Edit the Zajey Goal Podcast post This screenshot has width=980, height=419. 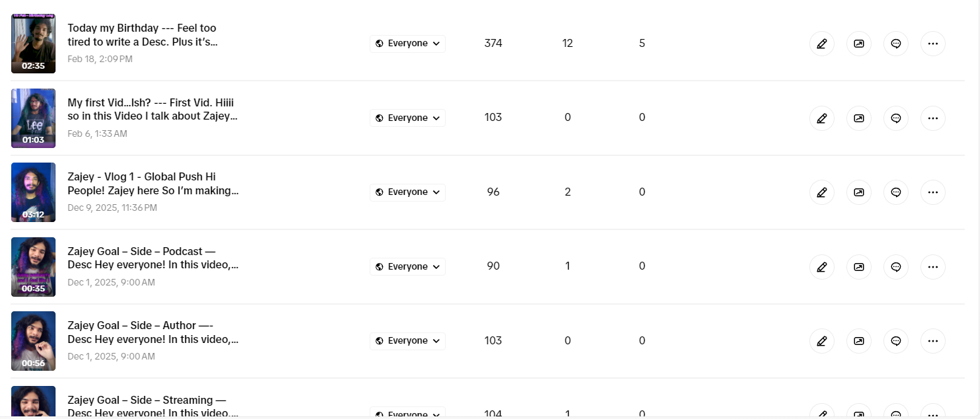click(x=821, y=267)
